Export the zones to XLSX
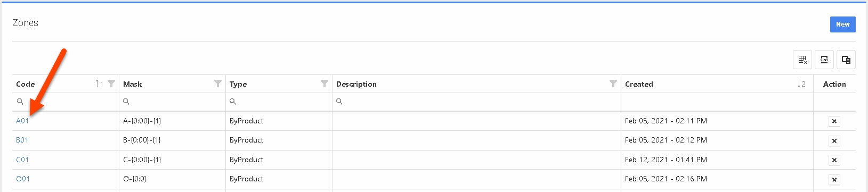 click(x=824, y=60)
